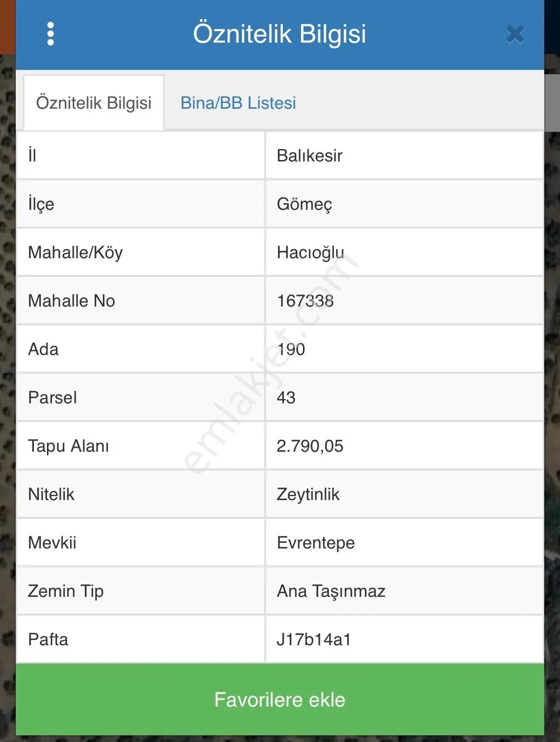Click the Balıkesir province value
This screenshot has width=560, height=742.
pyautogui.click(x=310, y=156)
